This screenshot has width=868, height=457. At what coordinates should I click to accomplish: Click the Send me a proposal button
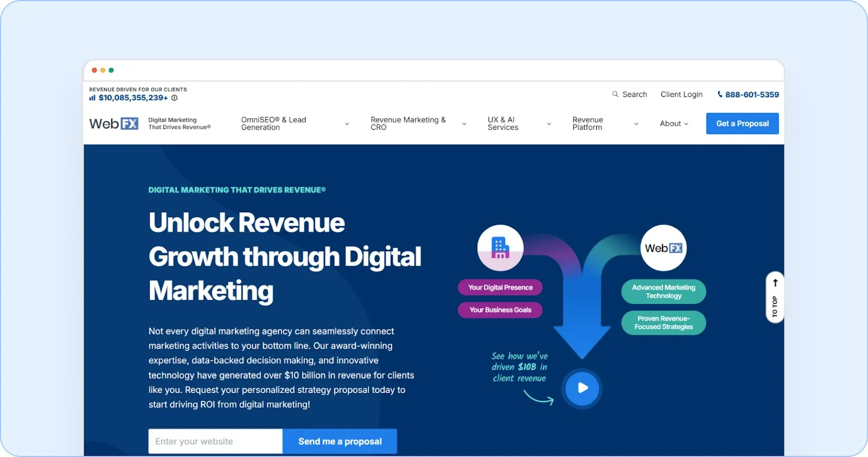(x=340, y=441)
